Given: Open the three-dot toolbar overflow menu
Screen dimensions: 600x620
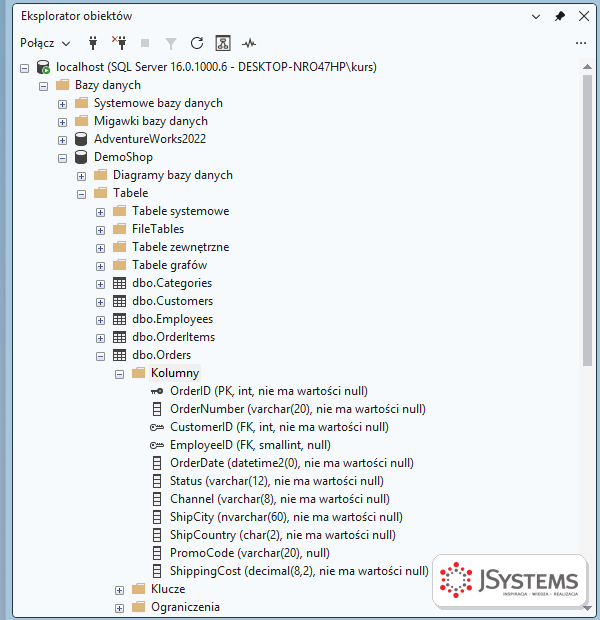Looking at the screenshot, I should [x=581, y=43].
